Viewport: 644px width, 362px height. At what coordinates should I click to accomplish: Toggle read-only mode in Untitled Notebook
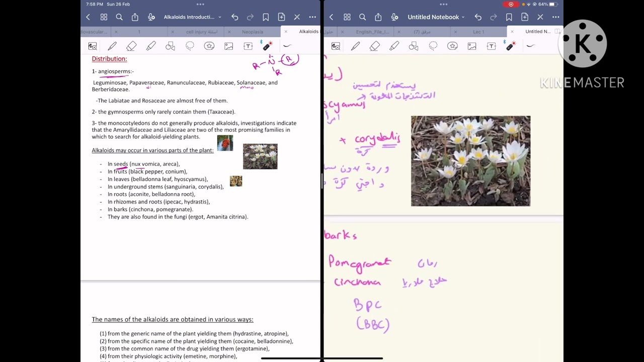pos(540,17)
